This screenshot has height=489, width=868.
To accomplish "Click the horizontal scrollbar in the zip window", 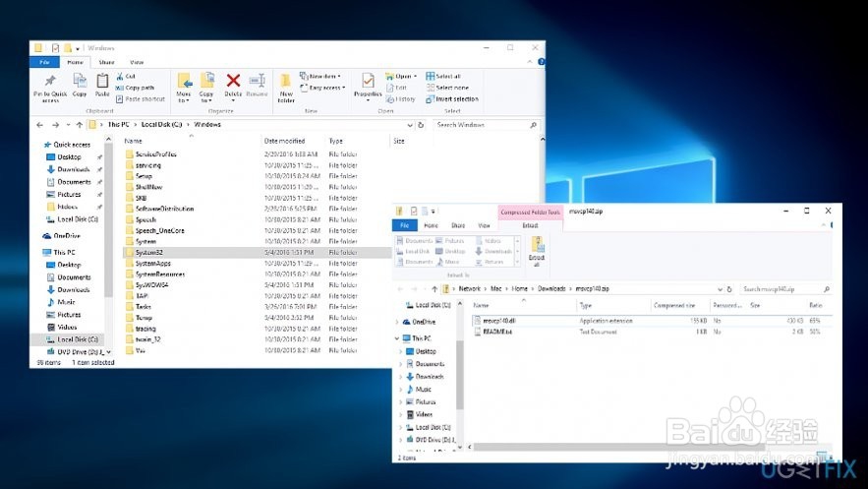I will pos(617,447).
